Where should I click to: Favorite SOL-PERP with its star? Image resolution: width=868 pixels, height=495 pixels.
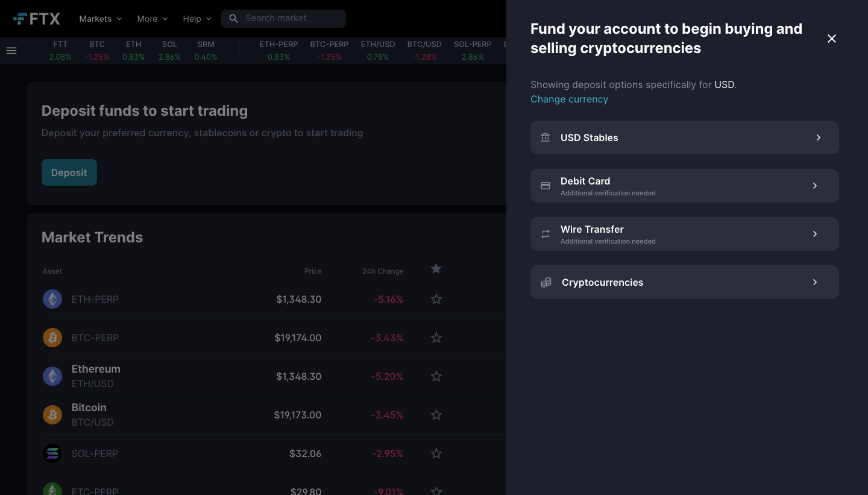[x=436, y=453]
